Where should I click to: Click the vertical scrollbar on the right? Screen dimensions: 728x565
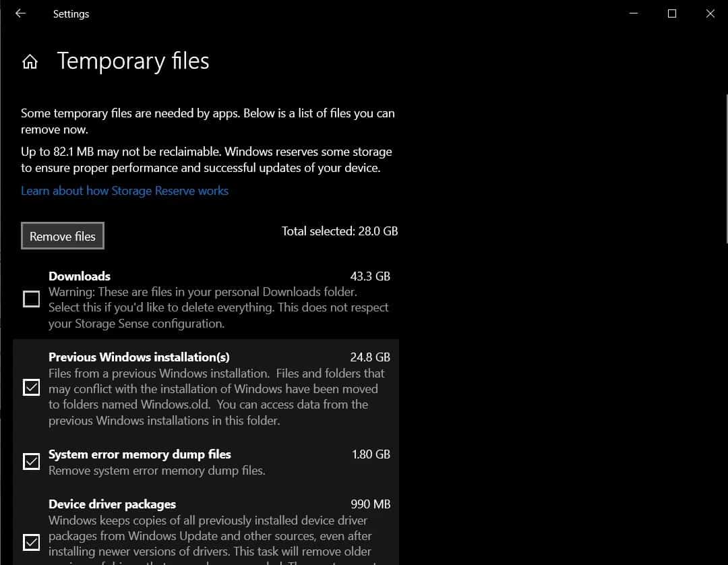[725, 169]
